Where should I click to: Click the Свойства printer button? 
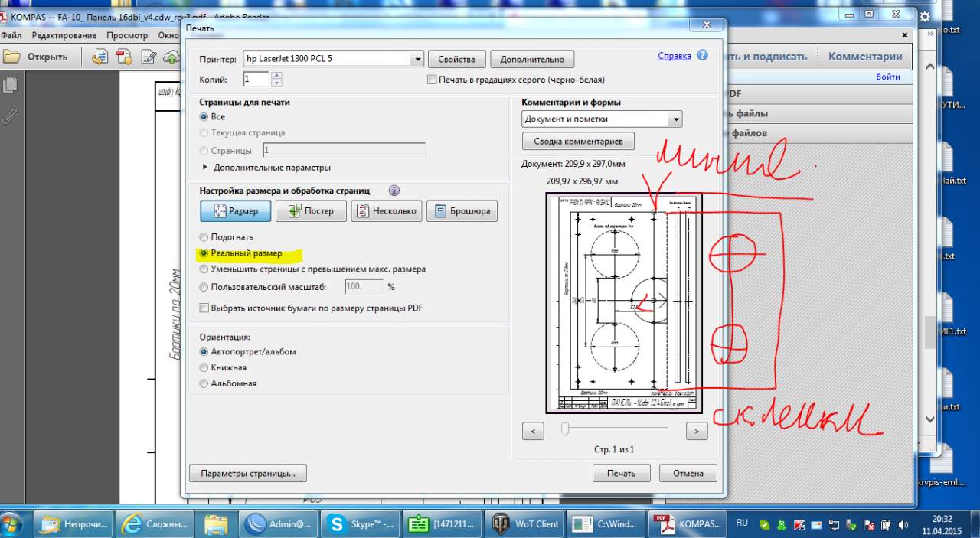pyautogui.click(x=457, y=59)
